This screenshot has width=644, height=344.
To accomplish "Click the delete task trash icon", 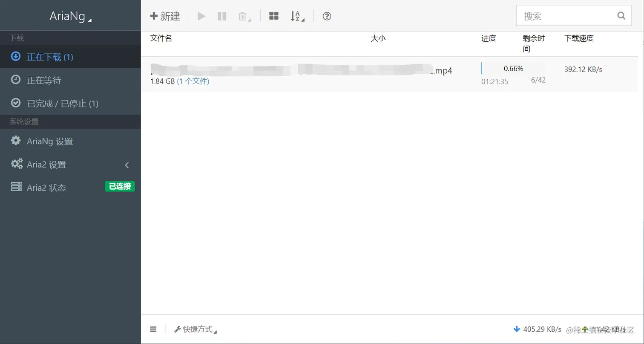I will pyautogui.click(x=242, y=16).
